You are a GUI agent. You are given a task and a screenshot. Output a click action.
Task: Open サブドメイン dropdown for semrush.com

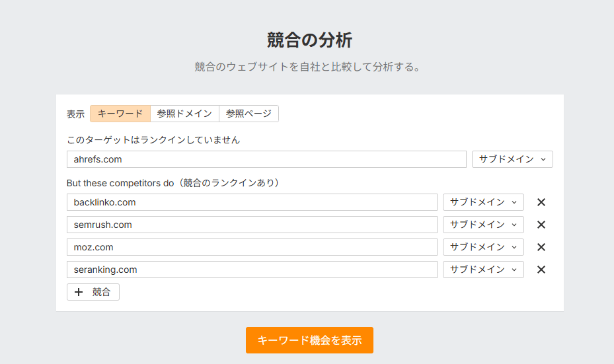(x=483, y=225)
